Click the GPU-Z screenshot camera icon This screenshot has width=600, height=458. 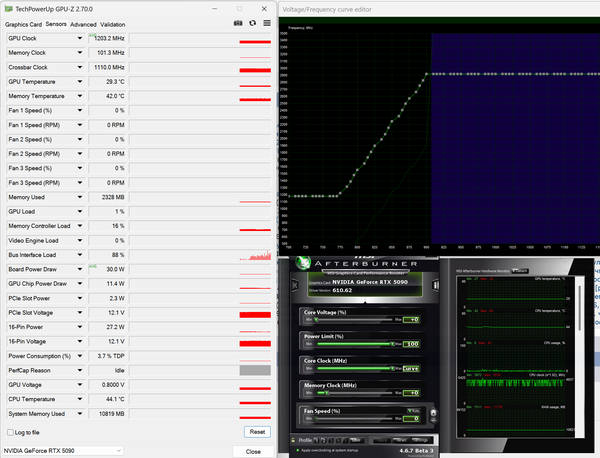pos(238,23)
